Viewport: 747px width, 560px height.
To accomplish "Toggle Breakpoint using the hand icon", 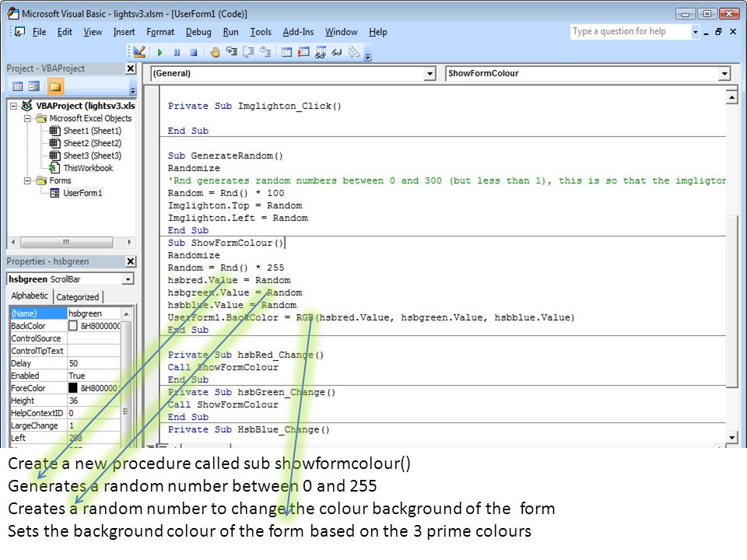I will click(x=215, y=52).
